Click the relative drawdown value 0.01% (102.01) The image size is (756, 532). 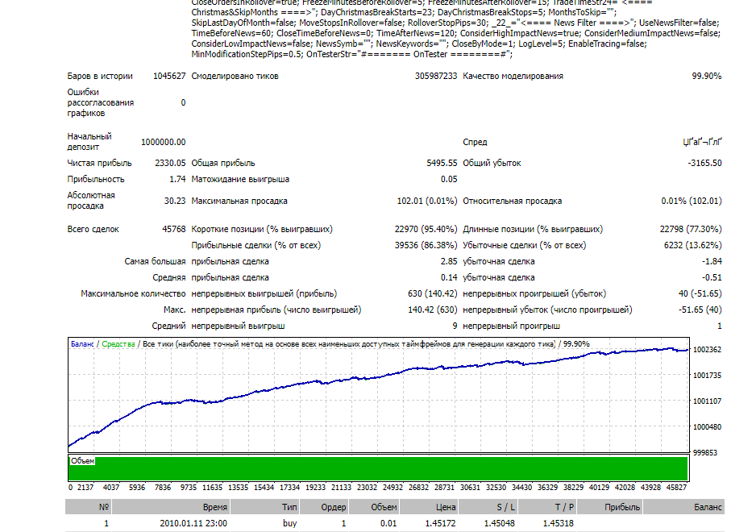pos(692,201)
